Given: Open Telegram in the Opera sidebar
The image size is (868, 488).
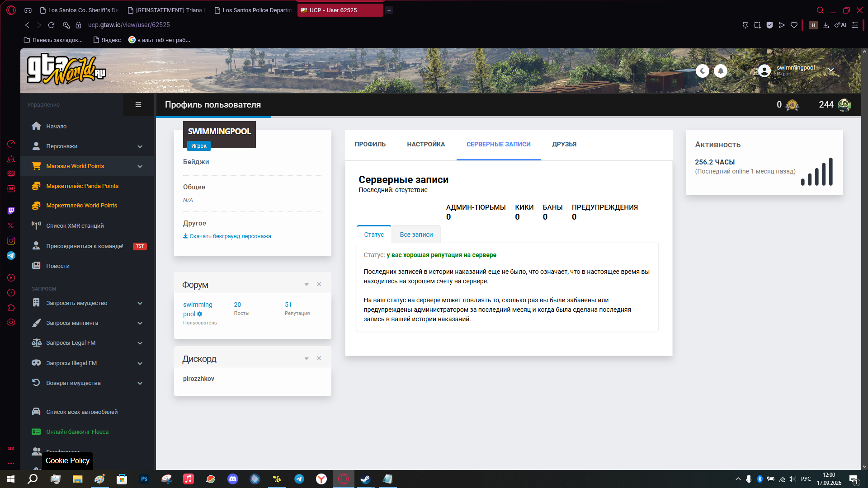Looking at the screenshot, I should pyautogui.click(x=11, y=256).
